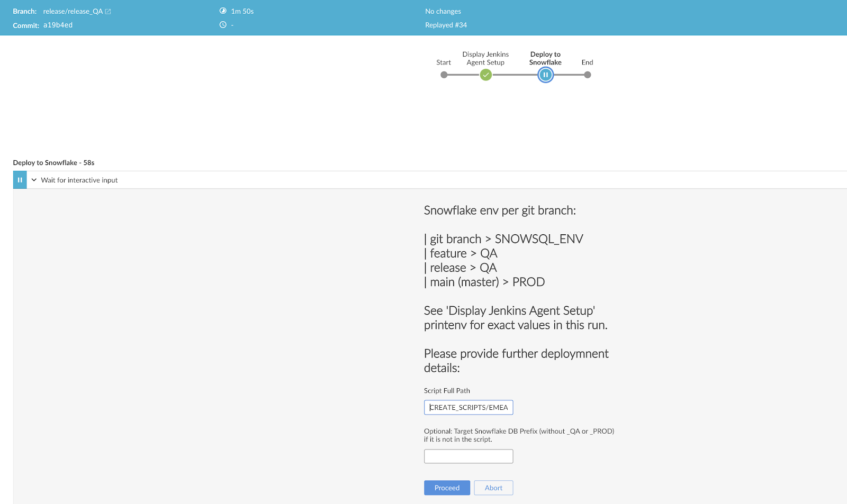Image resolution: width=847 pixels, height=504 pixels.
Task: Click the 'Optional: Target Snowflake DB Prefix' label
Action: pyautogui.click(x=519, y=435)
